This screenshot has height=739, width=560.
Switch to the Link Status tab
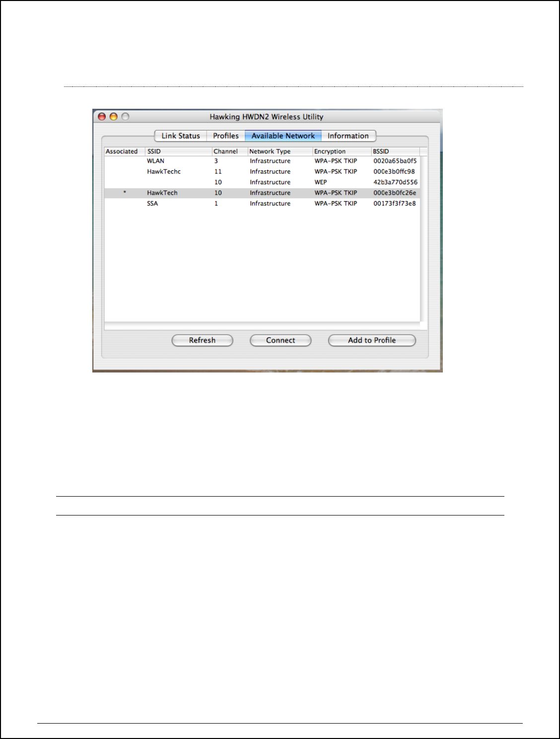(x=181, y=136)
